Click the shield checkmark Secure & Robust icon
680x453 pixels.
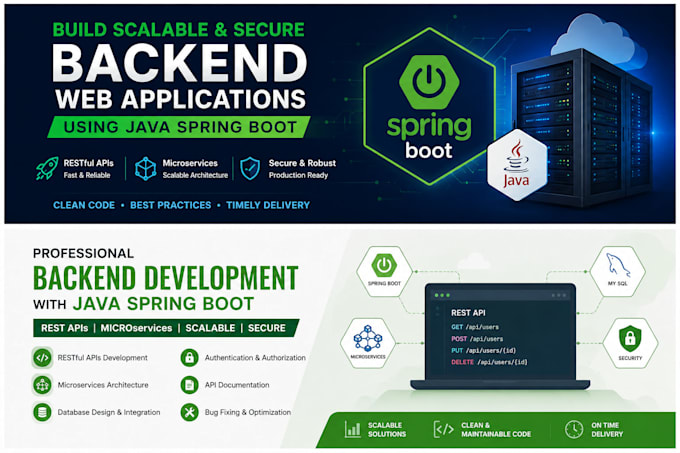tap(250, 168)
